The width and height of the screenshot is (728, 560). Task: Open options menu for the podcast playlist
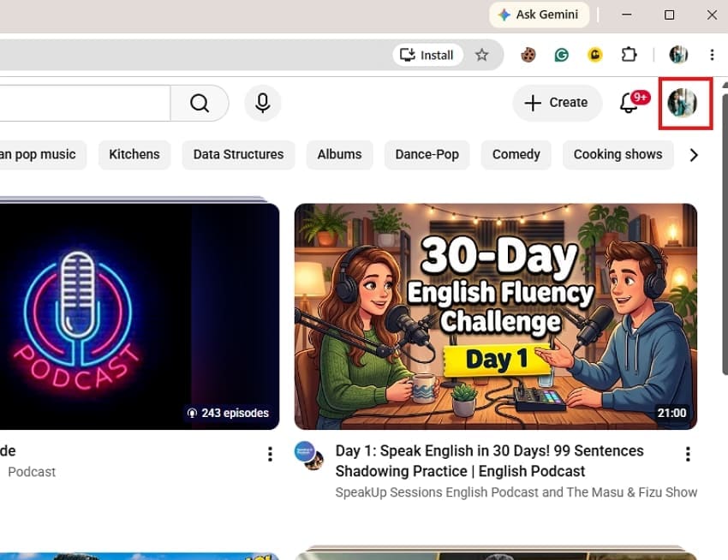270,454
